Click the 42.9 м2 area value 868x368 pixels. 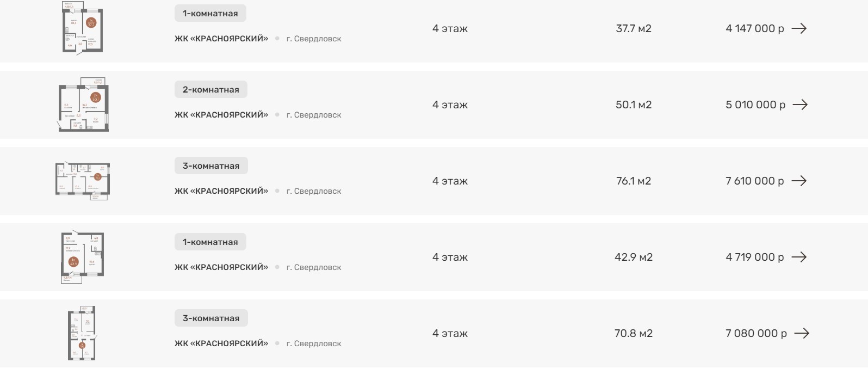[634, 257]
